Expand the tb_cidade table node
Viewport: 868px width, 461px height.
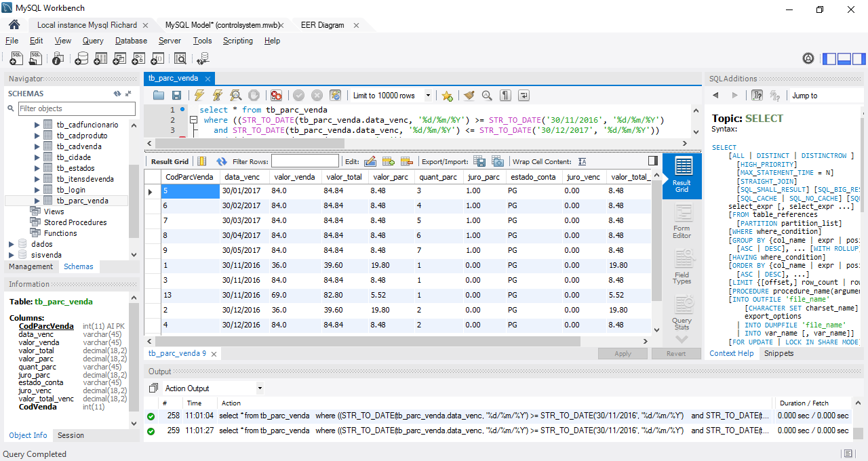pos(37,157)
